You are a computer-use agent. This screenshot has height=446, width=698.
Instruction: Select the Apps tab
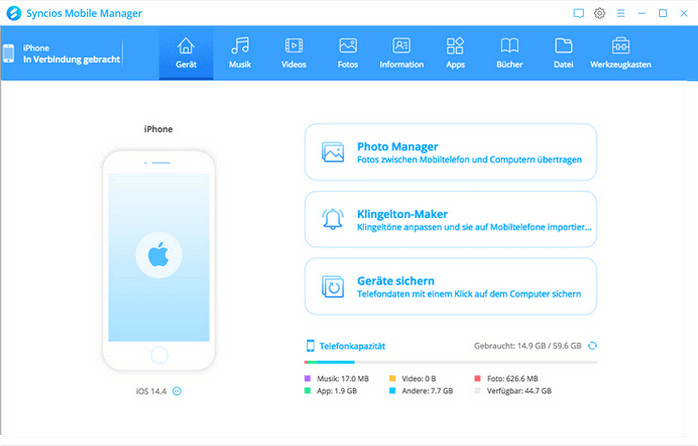point(455,53)
